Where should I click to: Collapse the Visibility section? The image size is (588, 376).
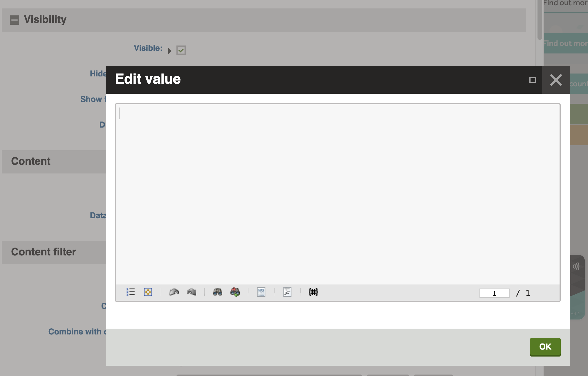pos(15,20)
